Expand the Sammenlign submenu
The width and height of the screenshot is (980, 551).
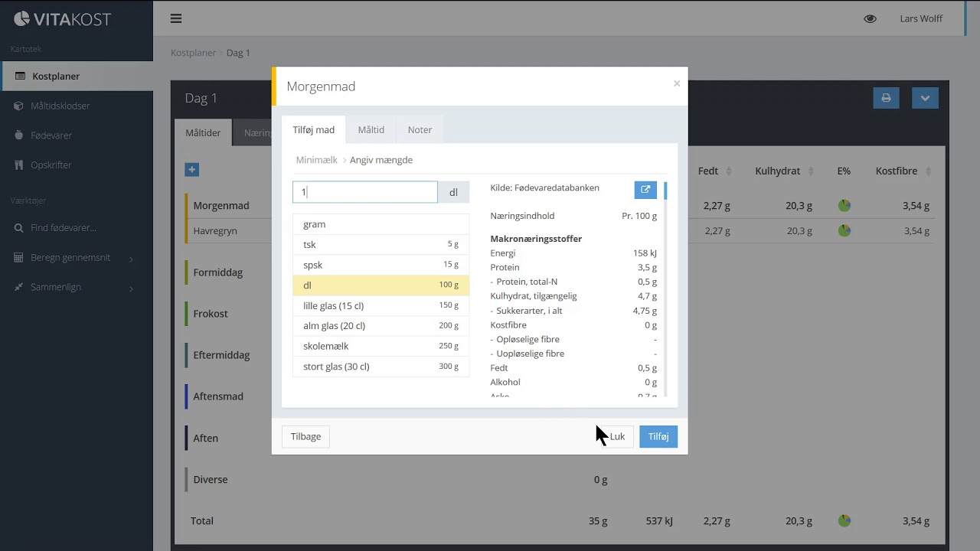click(56, 287)
